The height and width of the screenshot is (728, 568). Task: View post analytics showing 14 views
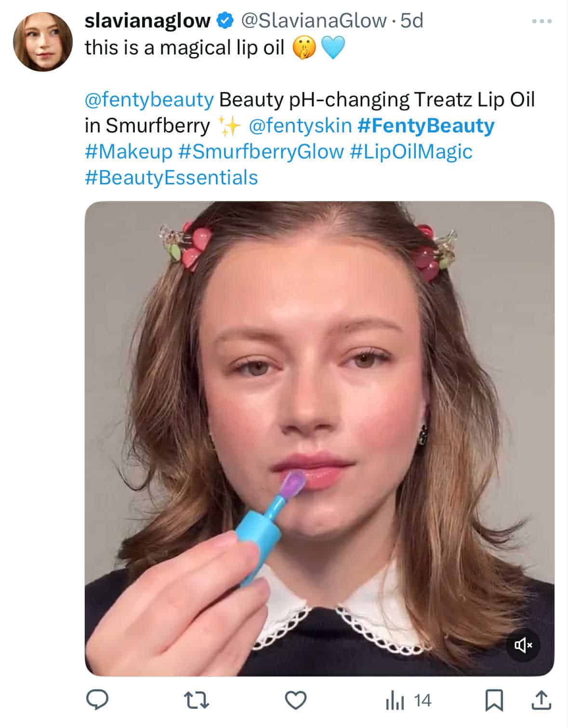408,701
